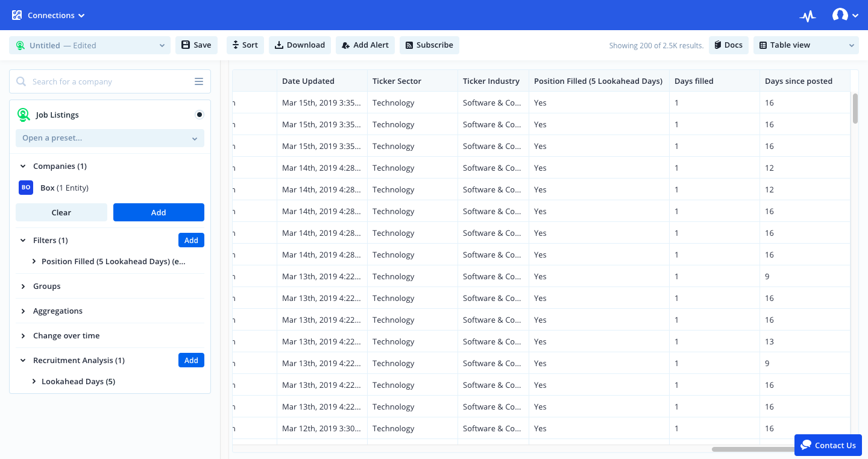Change the Table view mode
Image resolution: width=868 pixels, height=459 pixels.
tap(806, 45)
